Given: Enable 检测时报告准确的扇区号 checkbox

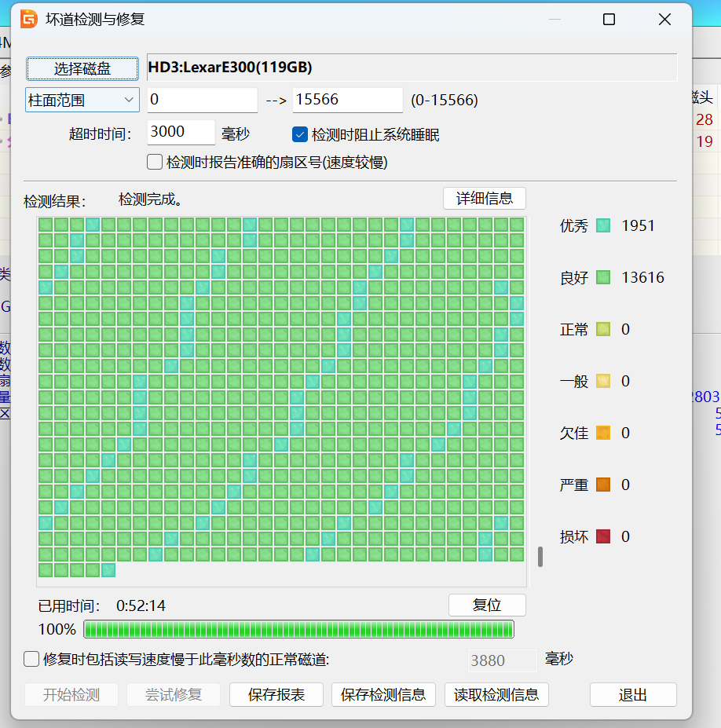Looking at the screenshot, I should click(x=154, y=162).
